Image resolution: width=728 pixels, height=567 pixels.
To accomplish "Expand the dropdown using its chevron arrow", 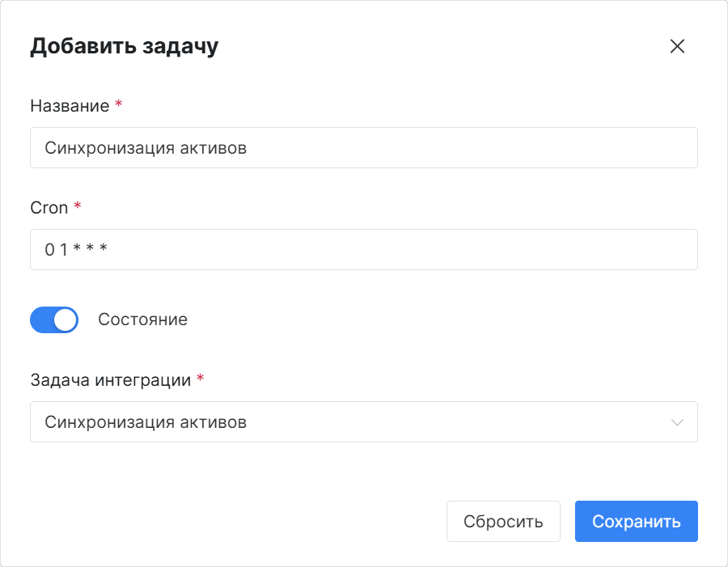I will pyautogui.click(x=677, y=422).
